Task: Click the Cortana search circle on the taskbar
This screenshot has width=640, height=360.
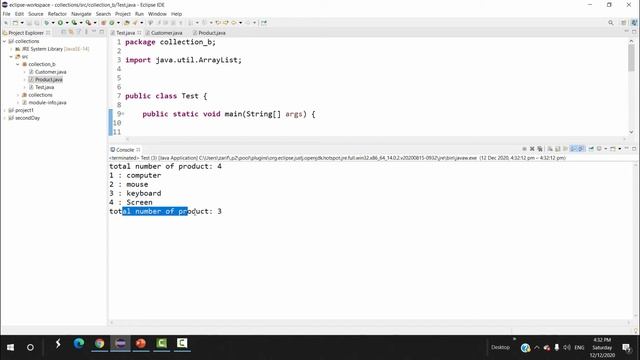Action: pos(30,347)
